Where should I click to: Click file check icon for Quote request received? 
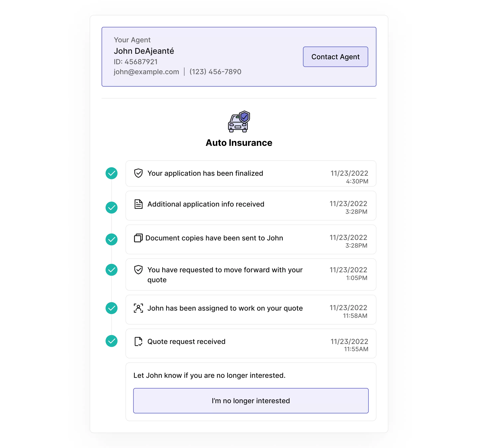coord(138,341)
